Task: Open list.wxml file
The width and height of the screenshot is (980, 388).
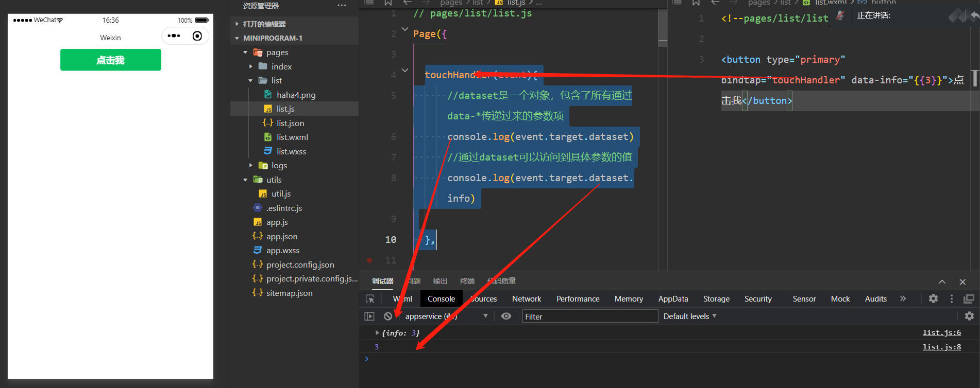Action: click(x=292, y=137)
